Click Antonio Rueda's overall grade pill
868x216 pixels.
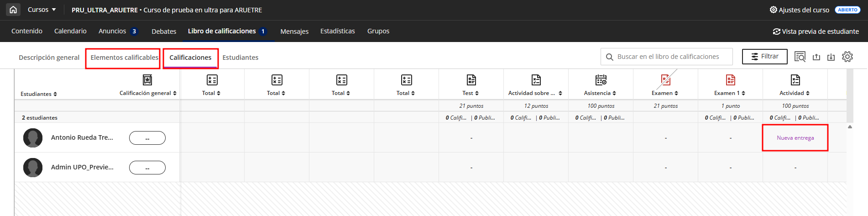coord(147,138)
